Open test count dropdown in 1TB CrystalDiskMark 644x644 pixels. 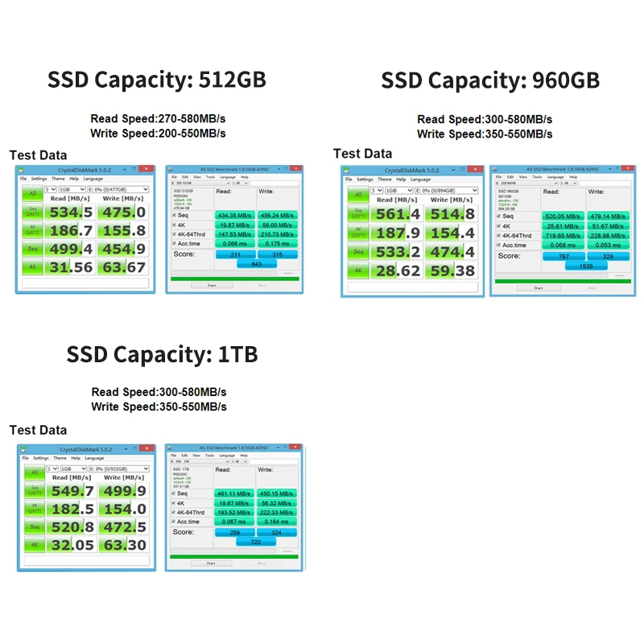[52, 469]
